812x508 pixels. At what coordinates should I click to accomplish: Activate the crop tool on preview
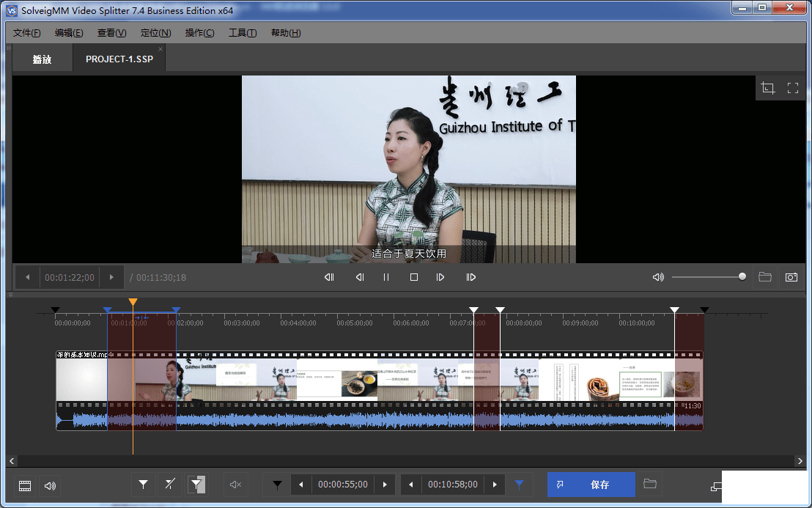[x=768, y=88]
